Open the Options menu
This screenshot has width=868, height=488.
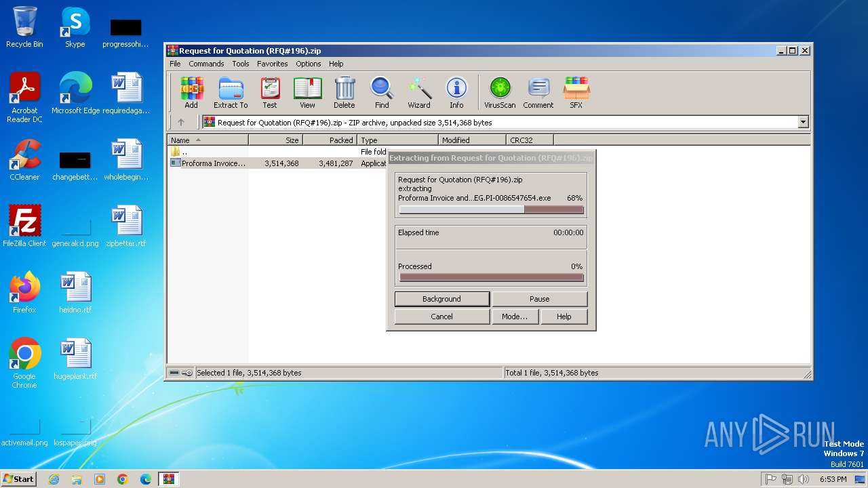pyautogui.click(x=308, y=64)
